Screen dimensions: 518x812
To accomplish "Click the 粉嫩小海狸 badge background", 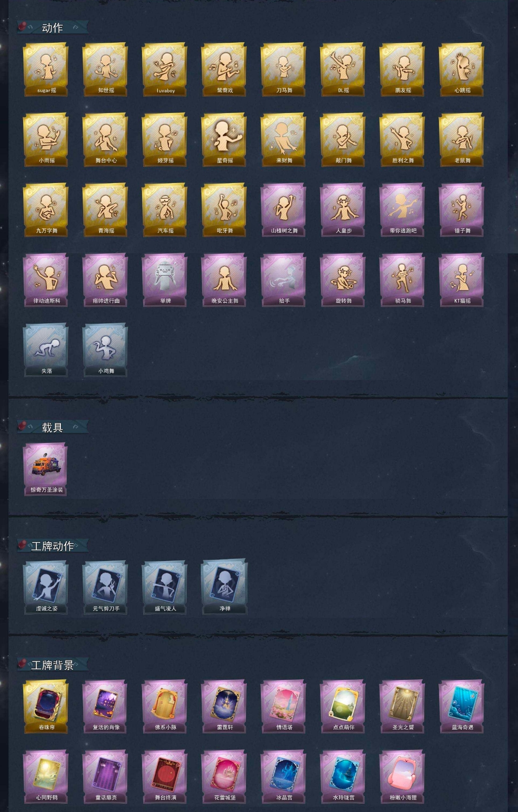I will coord(402,777).
